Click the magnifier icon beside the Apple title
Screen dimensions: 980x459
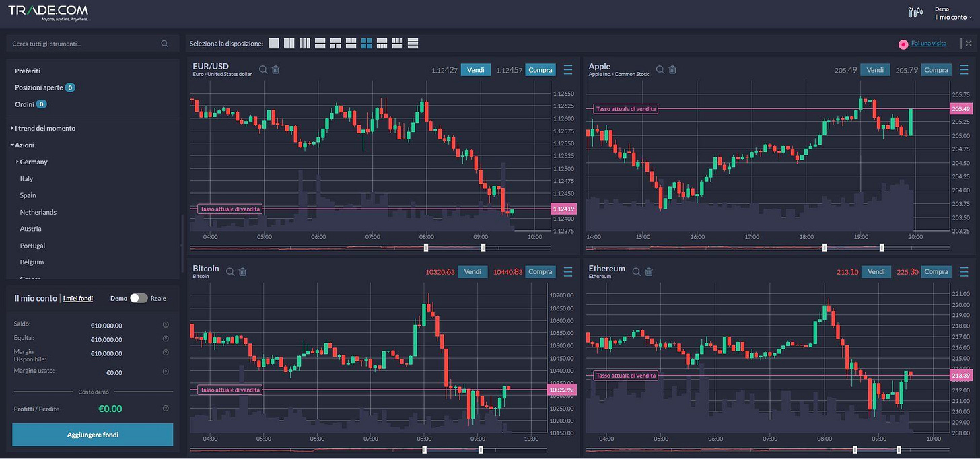660,69
